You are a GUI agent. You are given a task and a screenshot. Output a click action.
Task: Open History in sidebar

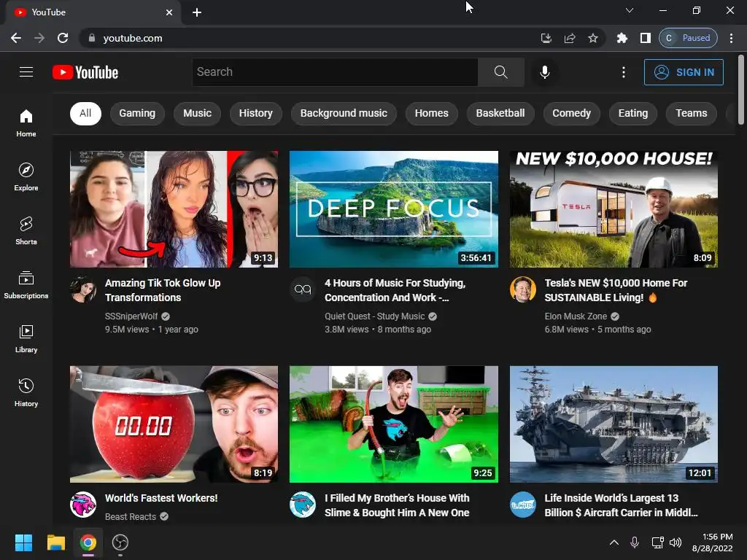click(26, 392)
